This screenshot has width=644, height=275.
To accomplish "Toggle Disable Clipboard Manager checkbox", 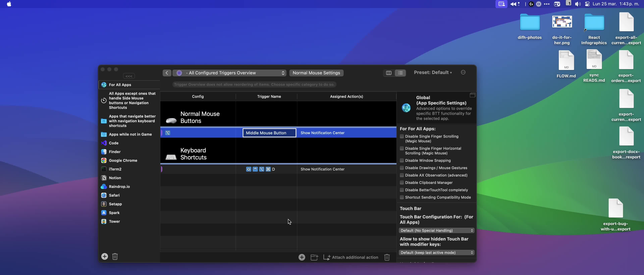I will click(x=402, y=183).
